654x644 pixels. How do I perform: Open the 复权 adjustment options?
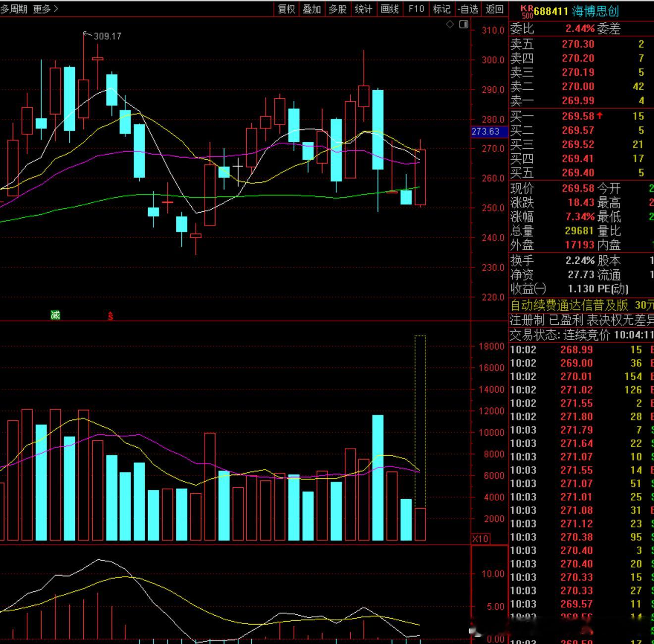[286, 9]
